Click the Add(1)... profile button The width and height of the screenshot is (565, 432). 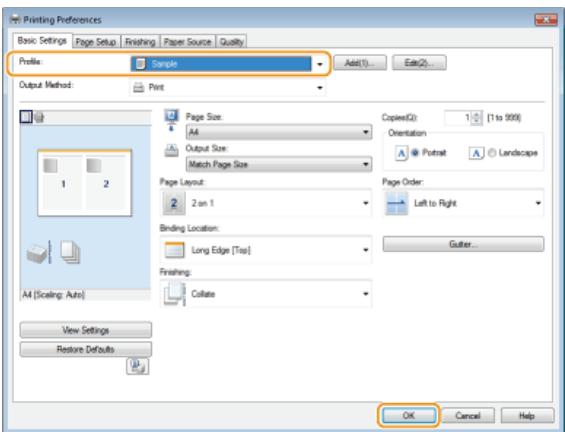coord(360,63)
